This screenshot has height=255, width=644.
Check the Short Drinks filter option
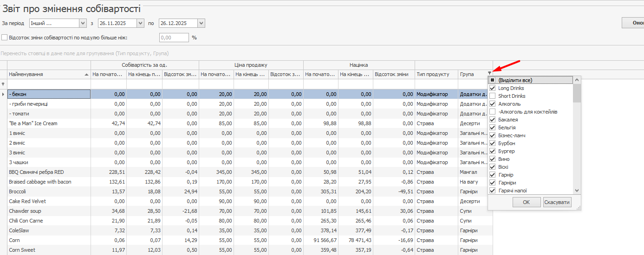click(493, 96)
